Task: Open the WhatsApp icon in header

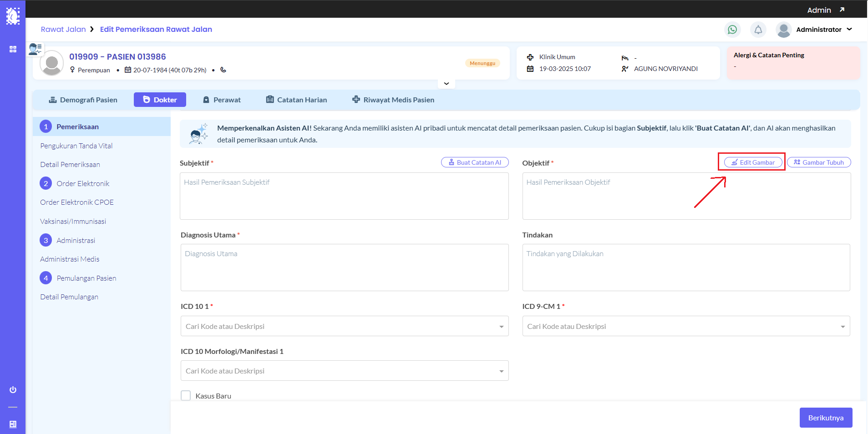Action: click(x=732, y=30)
